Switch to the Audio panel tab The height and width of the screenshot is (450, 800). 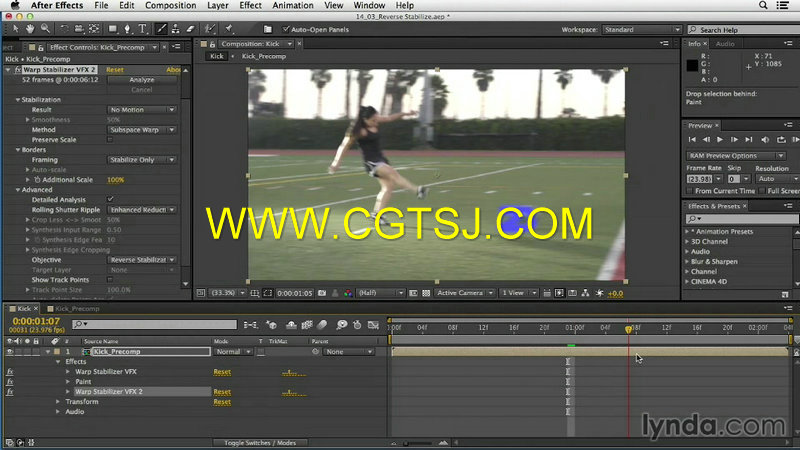tap(725, 44)
